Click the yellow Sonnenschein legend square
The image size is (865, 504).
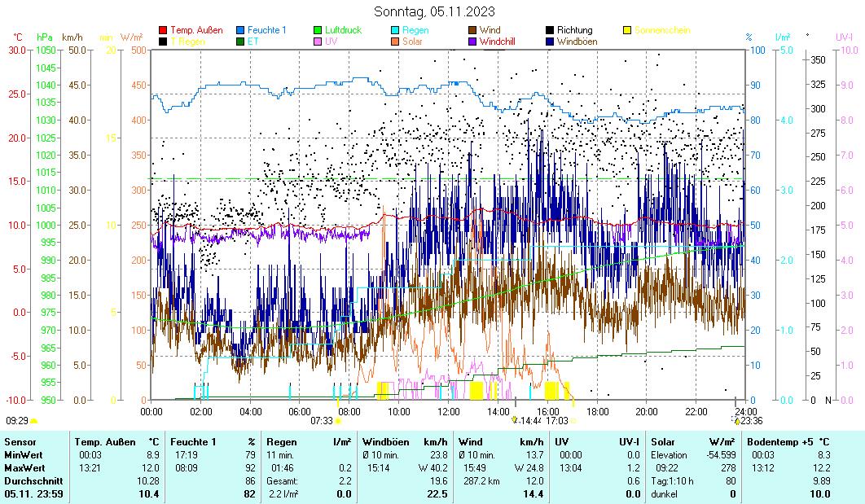628,30
